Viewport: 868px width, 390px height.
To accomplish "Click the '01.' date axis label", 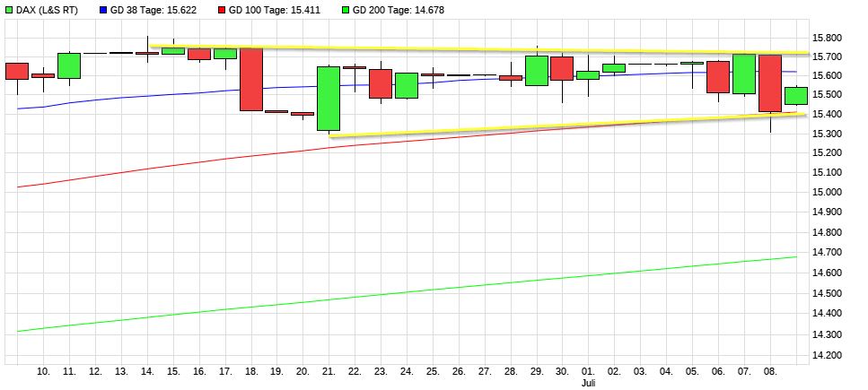I will coord(588,372).
